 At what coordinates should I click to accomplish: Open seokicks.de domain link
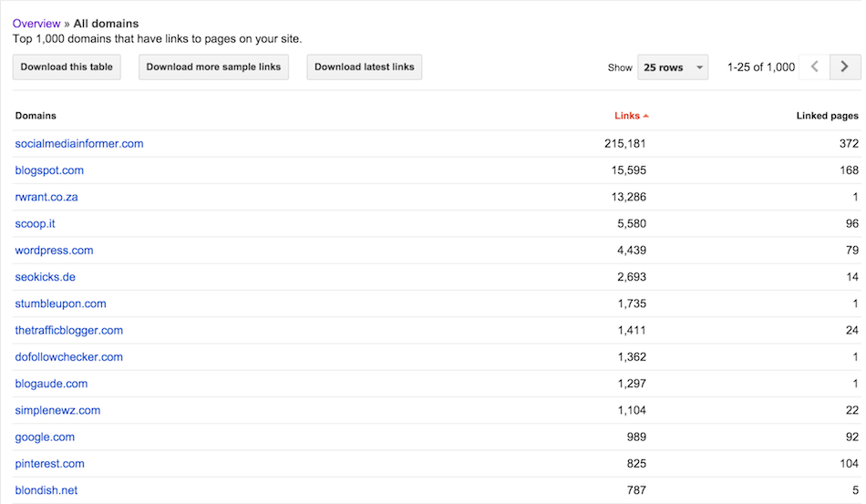tap(46, 277)
